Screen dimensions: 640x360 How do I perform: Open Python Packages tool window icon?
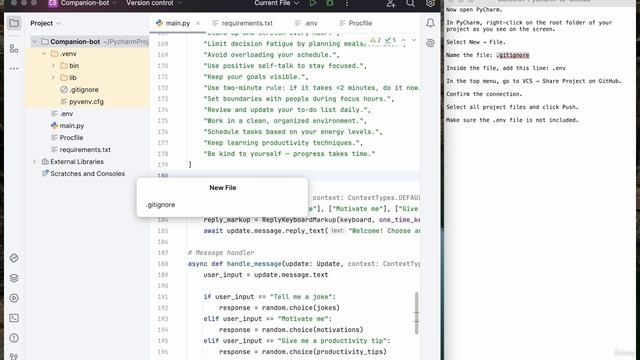click(14, 258)
